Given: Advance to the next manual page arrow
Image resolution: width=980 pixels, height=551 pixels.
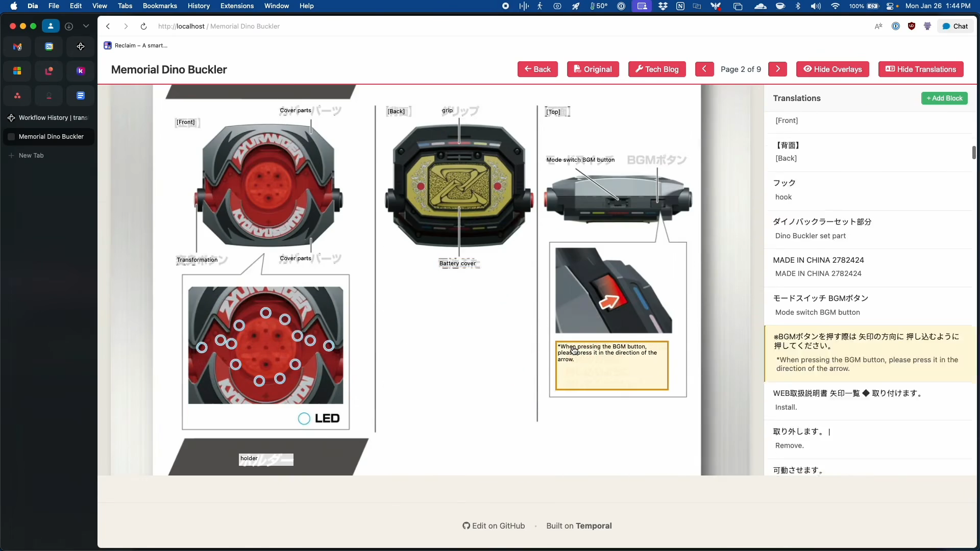Looking at the screenshot, I should (x=777, y=69).
